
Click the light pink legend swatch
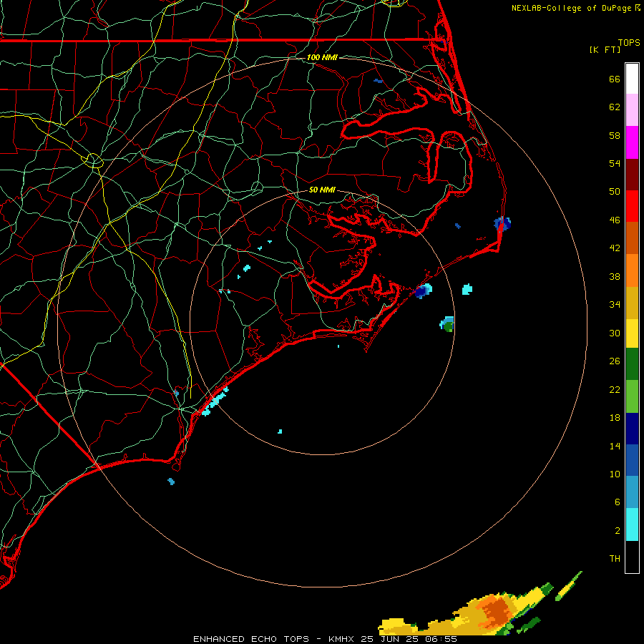tap(632, 109)
